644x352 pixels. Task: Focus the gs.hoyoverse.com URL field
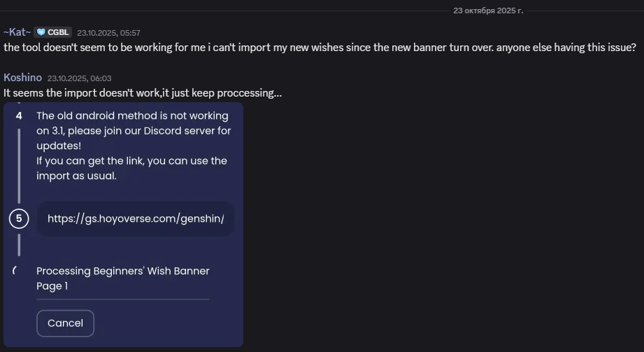pos(136,219)
